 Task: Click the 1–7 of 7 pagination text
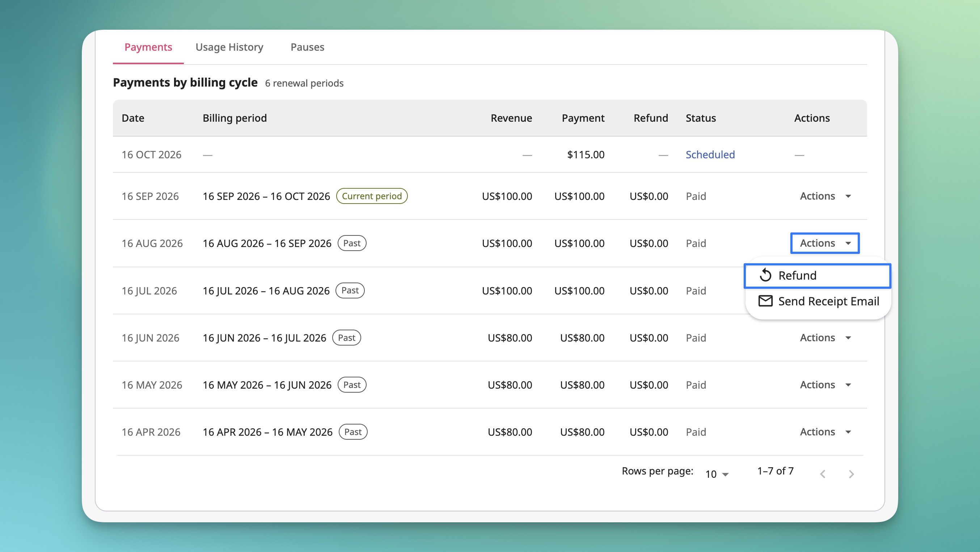(x=775, y=471)
